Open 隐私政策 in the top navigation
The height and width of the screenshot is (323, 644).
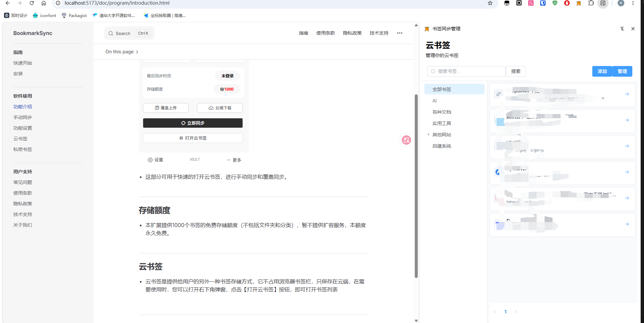[x=352, y=33]
